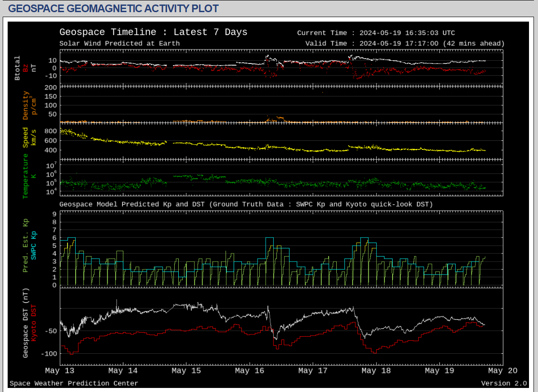538x392 pixels.
Task: Click the Space Weather Prediction Center footer text
Action: [x=74, y=383]
